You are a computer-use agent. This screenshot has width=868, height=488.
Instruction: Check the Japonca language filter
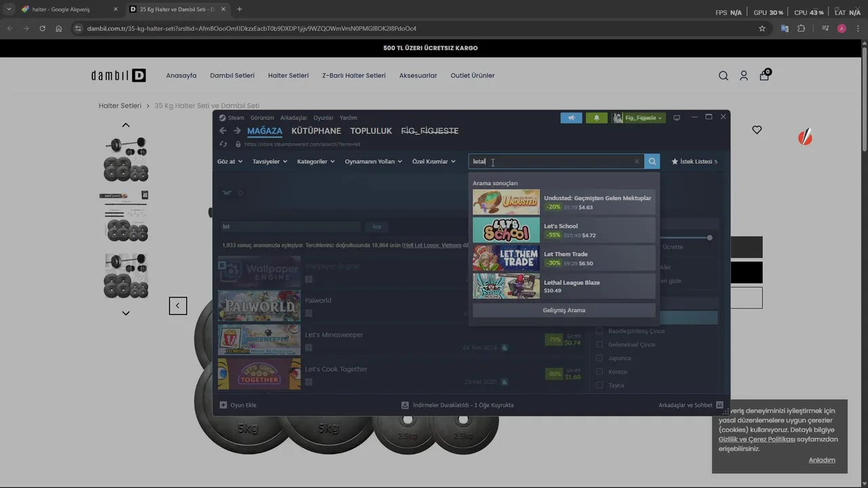pos(599,358)
